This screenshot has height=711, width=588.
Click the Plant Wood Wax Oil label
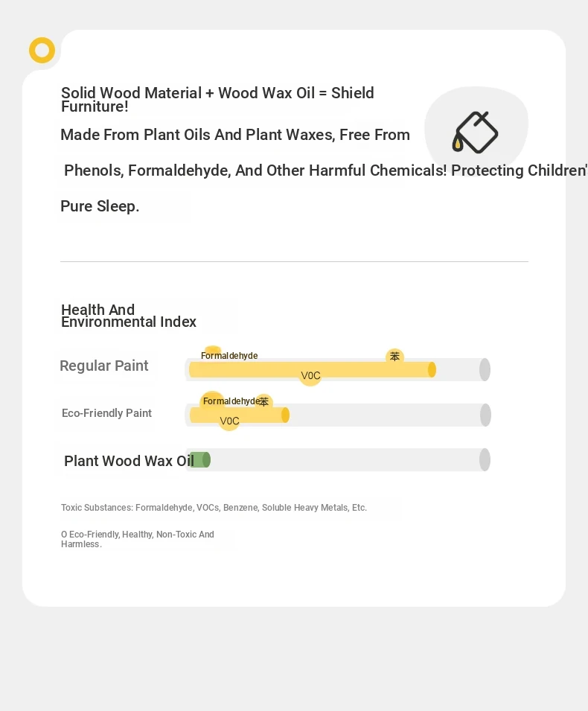129,461
